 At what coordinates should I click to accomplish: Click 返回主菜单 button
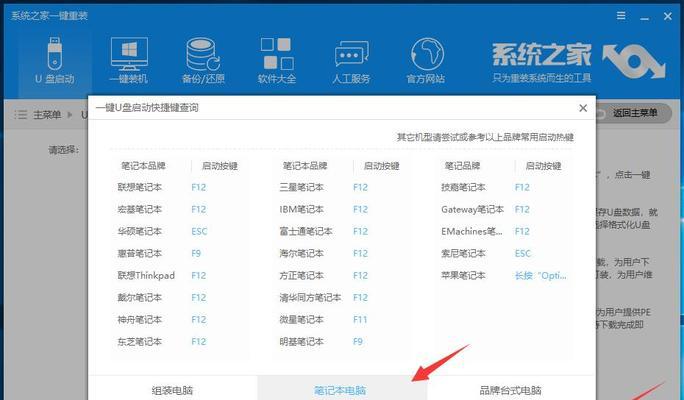coord(633,113)
